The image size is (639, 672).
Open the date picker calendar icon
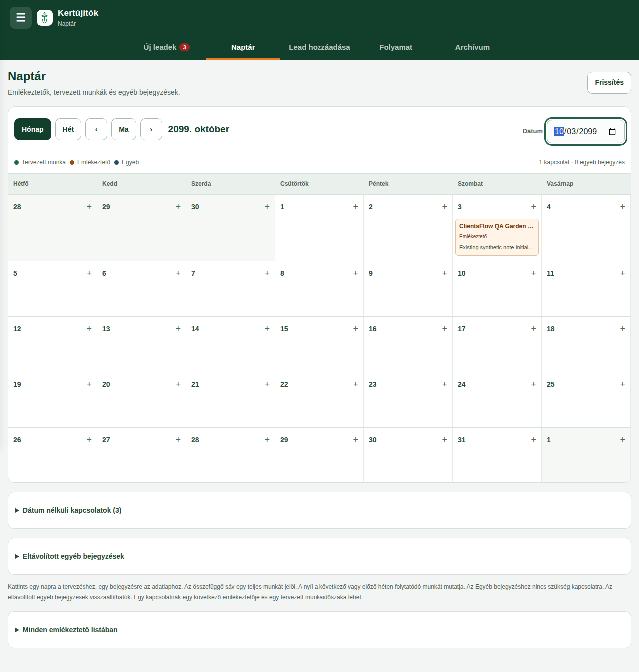(612, 132)
